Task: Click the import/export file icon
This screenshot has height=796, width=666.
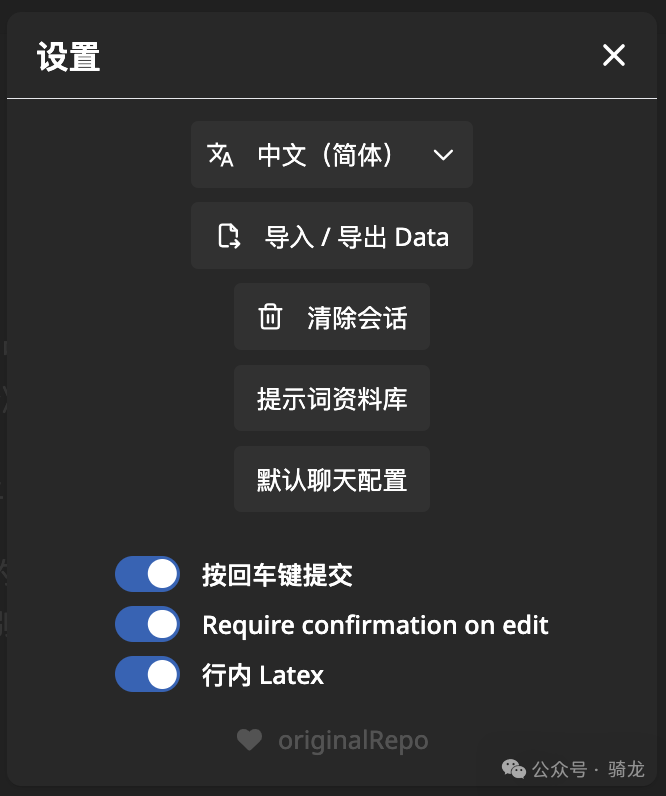Action: 229,236
